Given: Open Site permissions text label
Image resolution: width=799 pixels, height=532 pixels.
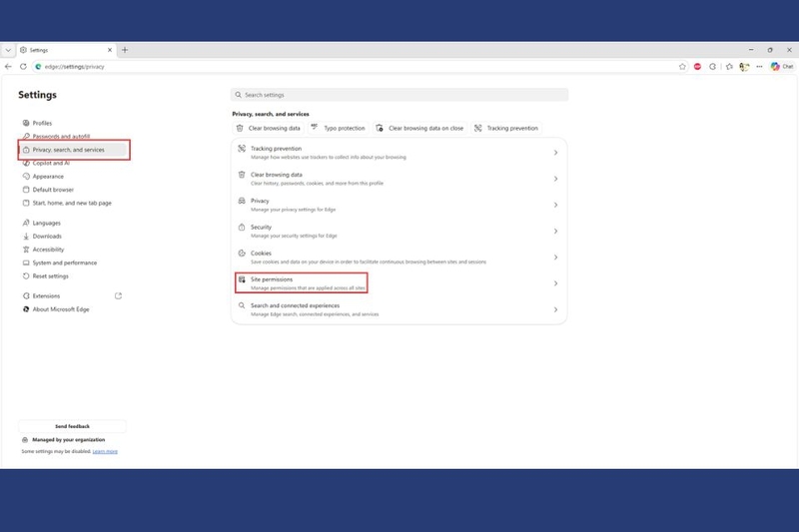Looking at the screenshot, I should 272,279.
